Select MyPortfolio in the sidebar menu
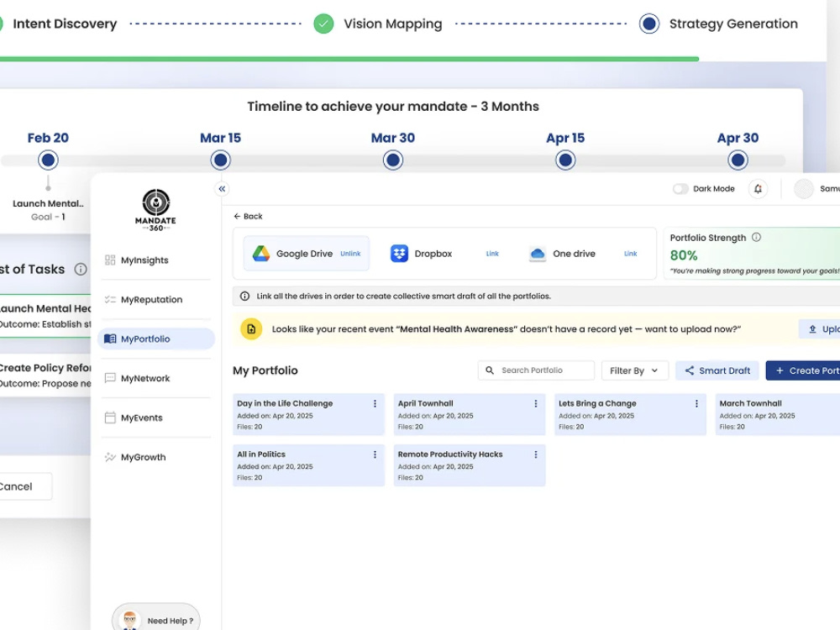The height and width of the screenshot is (630, 840). (x=146, y=339)
